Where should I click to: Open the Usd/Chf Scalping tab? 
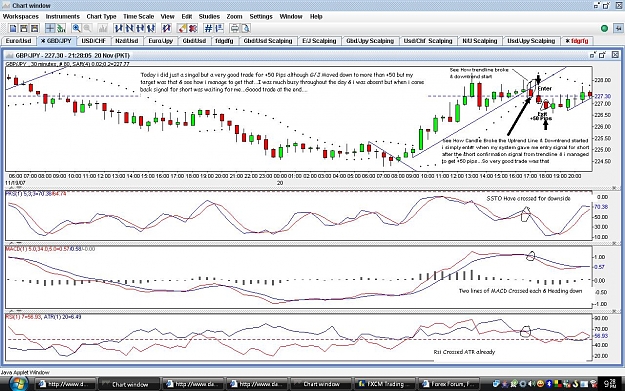[428, 41]
